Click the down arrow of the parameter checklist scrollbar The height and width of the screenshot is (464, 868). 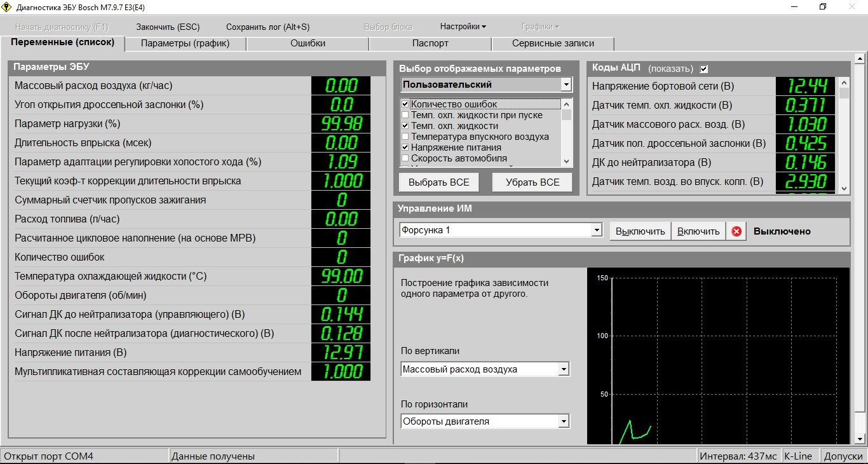coord(567,161)
